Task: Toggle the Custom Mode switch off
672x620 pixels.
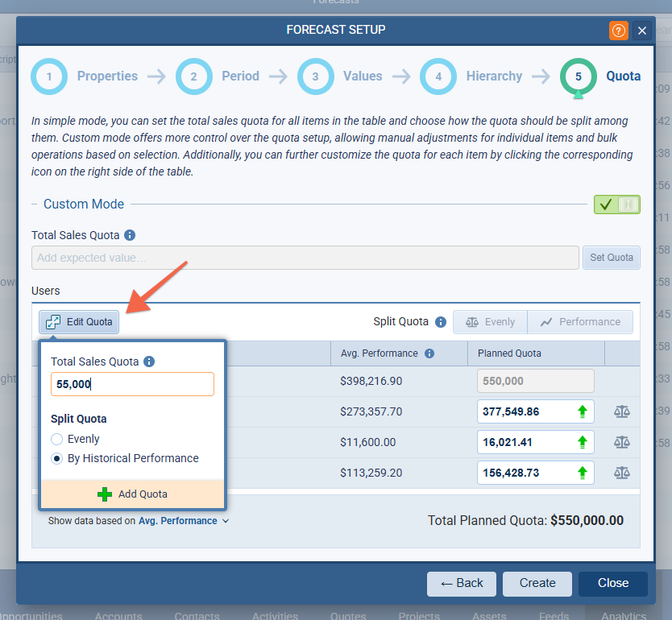Action: (616, 205)
